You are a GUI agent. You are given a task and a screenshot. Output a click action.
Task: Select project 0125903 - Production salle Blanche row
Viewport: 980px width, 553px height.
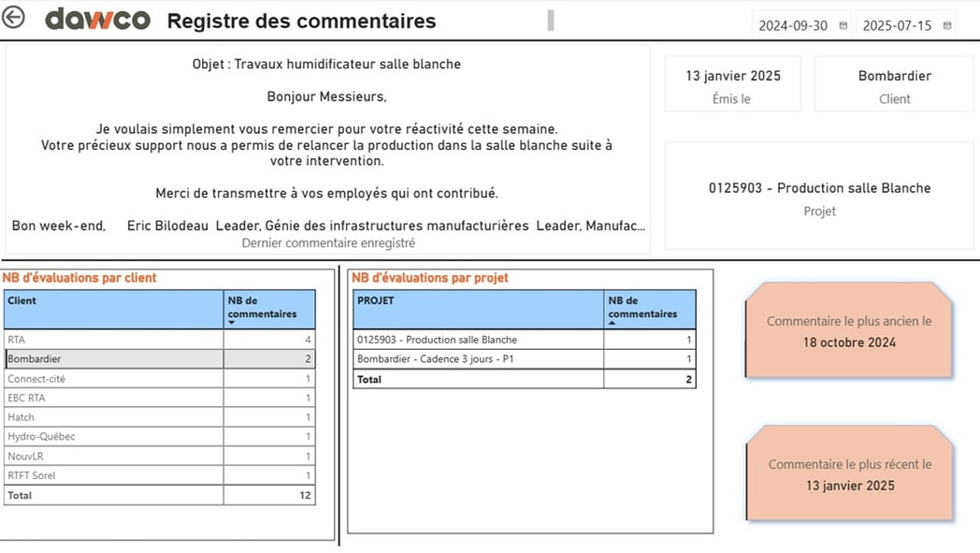tap(525, 340)
